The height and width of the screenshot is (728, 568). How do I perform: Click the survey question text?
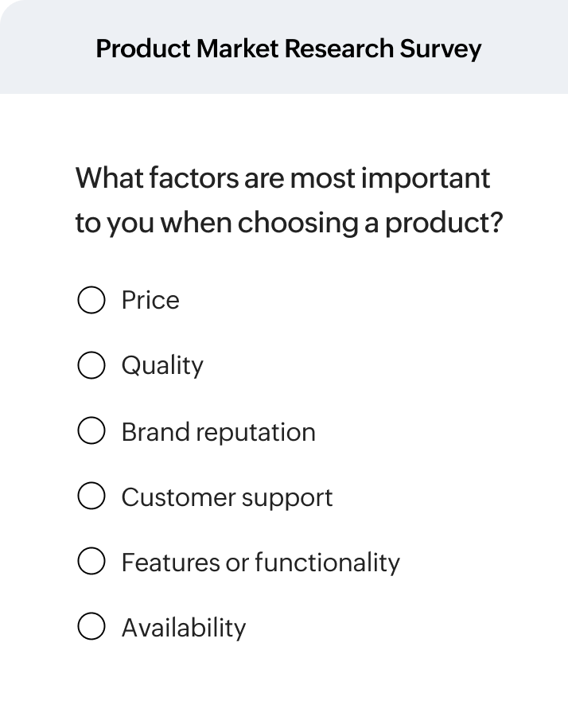(289, 200)
